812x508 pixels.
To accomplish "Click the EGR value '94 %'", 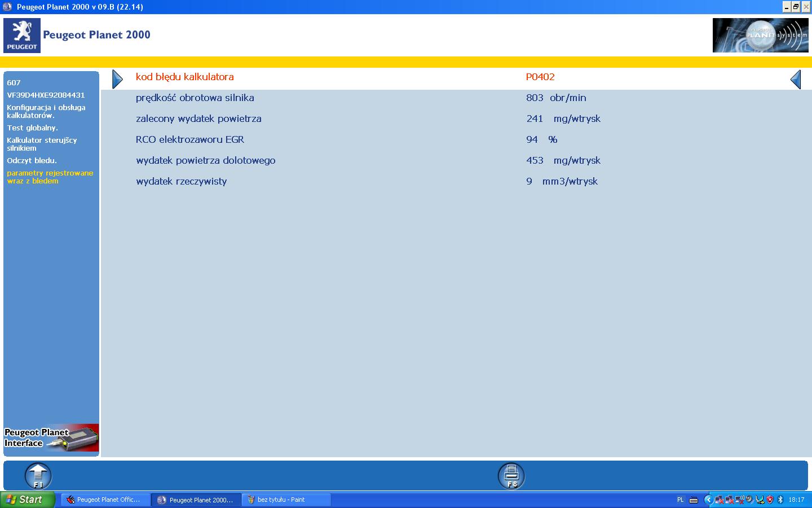I will (541, 139).
